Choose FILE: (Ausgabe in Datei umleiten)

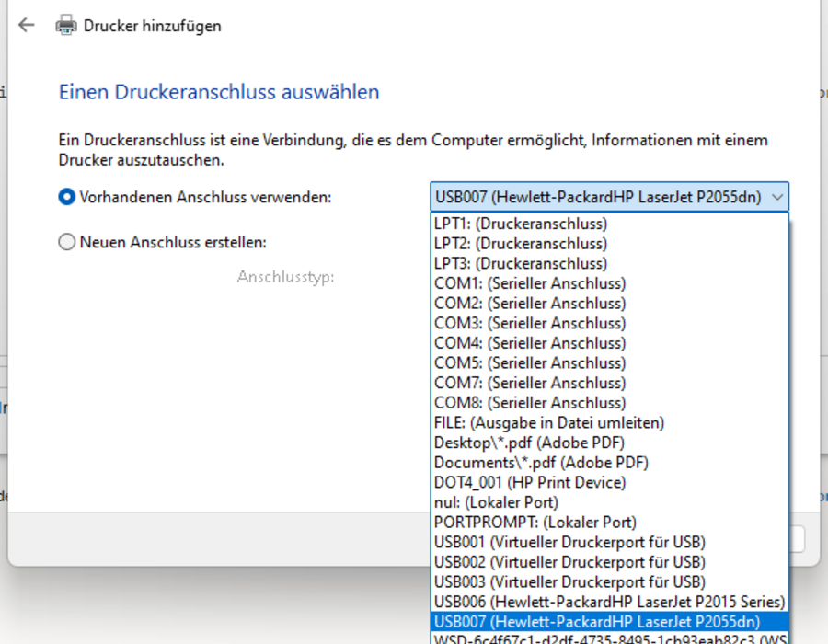tap(610, 423)
